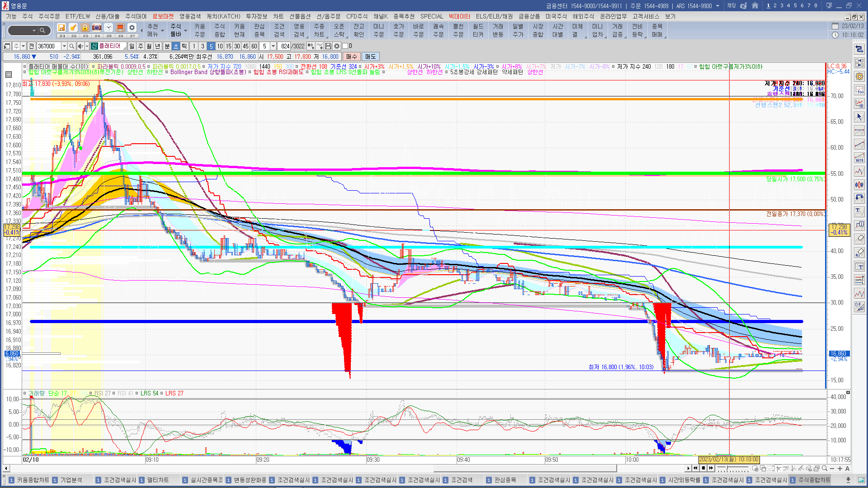
Task: Click the camera screenshot icon in quick toolbar
Action: [x=96, y=28]
